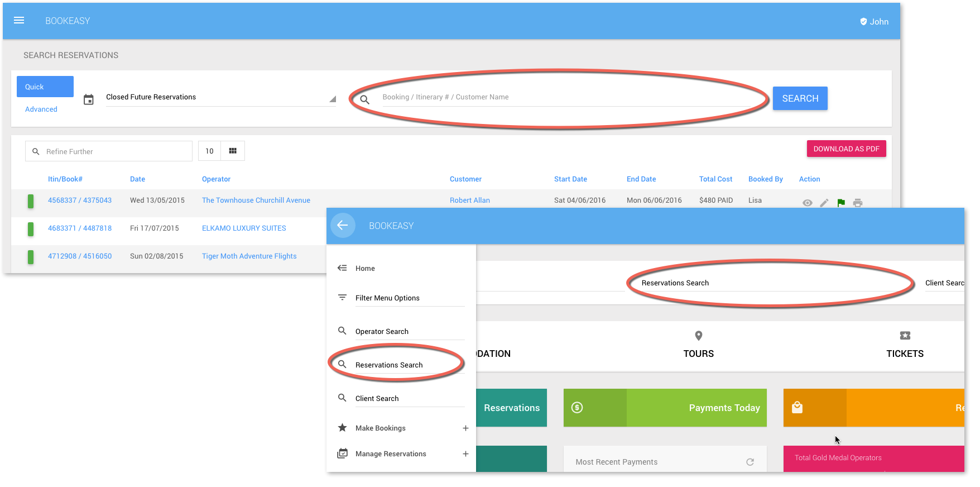Sort by the End Date column header
This screenshot has width=980, height=487.
click(641, 179)
